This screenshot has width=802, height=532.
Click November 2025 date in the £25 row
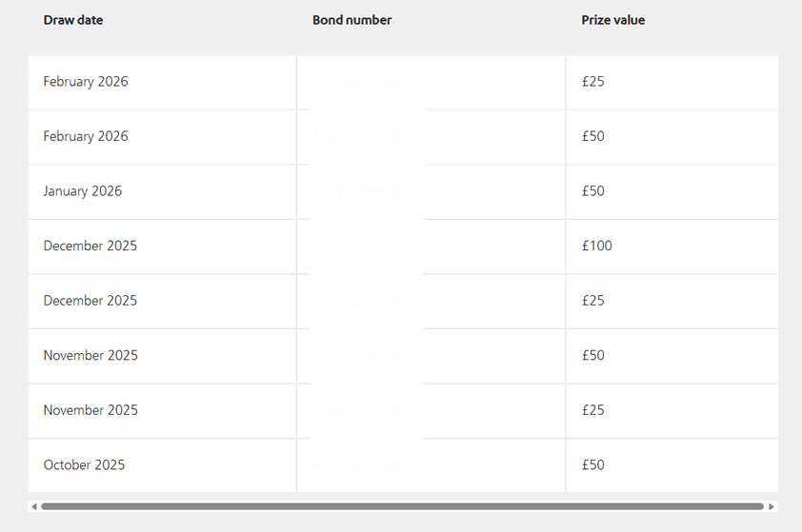click(90, 410)
